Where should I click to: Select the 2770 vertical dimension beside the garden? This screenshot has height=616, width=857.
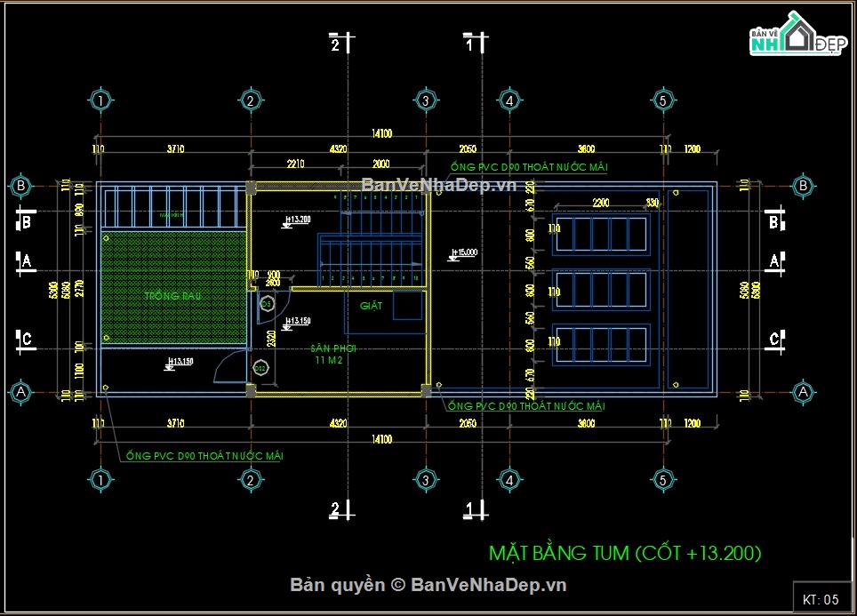[80, 288]
